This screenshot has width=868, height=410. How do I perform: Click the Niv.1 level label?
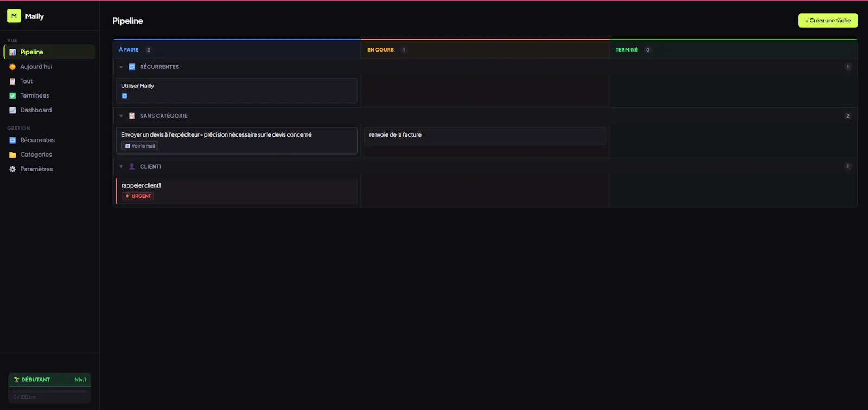(x=80, y=380)
